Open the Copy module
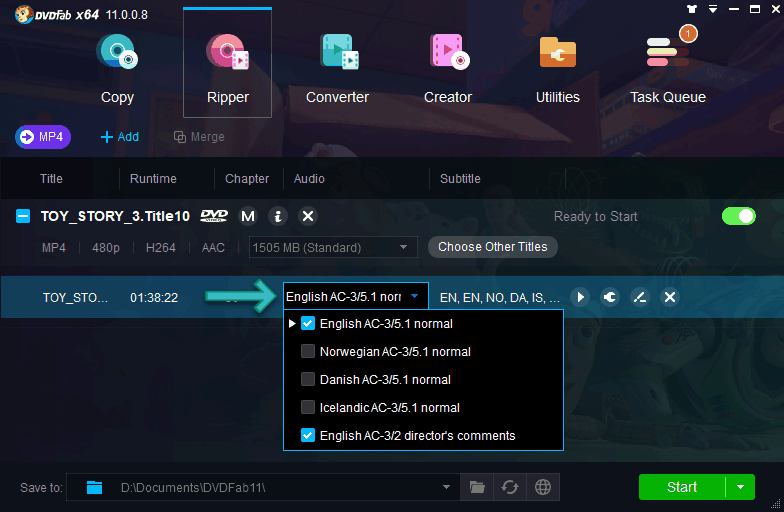Screen dimensions: 784x512 click(117, 70)
